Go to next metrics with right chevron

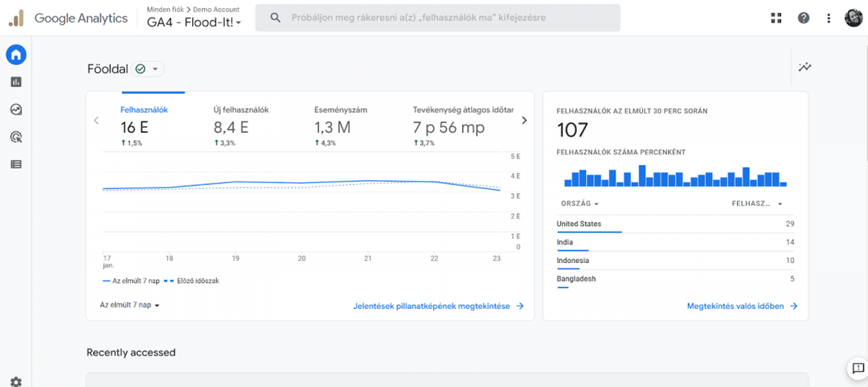pyautogui.click(x=524, y=121)
